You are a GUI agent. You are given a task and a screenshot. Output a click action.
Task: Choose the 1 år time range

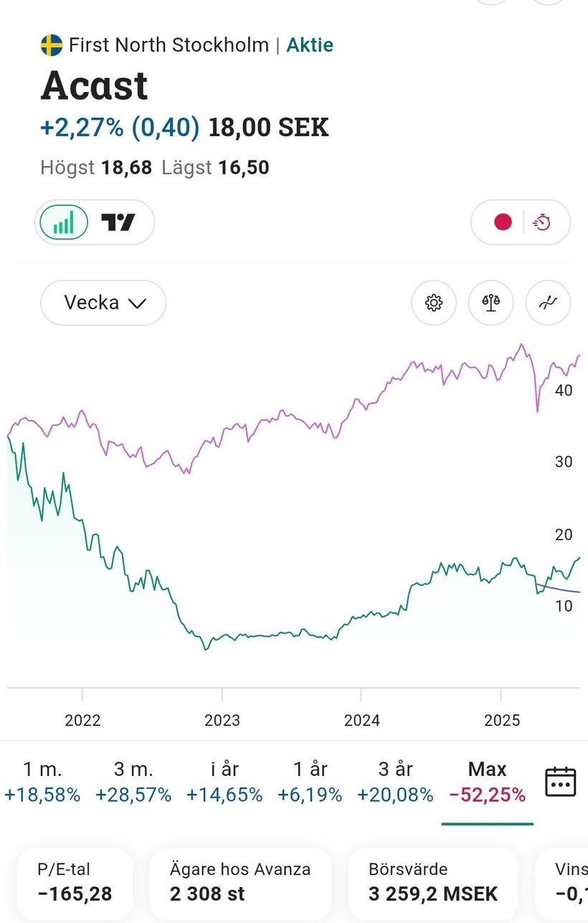coord(310,782)
